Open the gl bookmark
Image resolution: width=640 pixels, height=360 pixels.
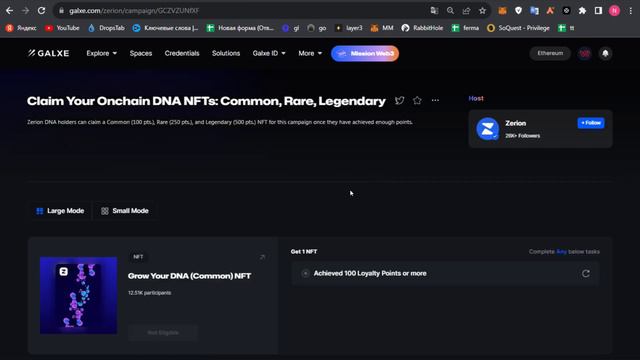coord(291,28)
